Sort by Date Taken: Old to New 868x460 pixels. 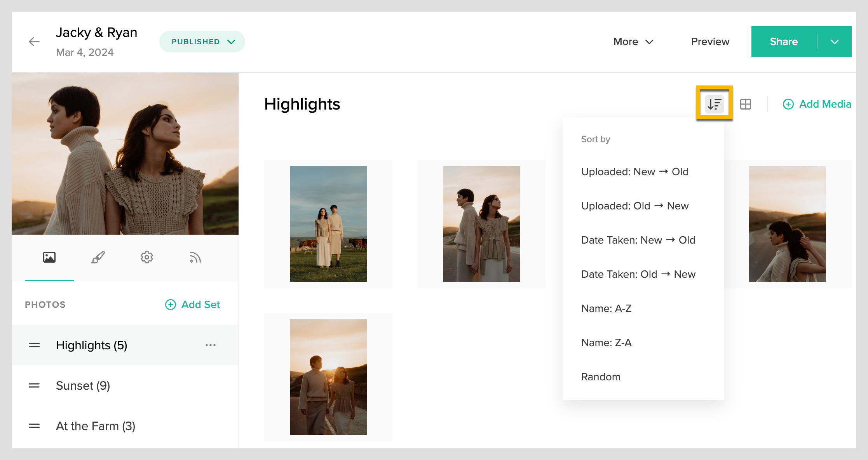(643, 274)
